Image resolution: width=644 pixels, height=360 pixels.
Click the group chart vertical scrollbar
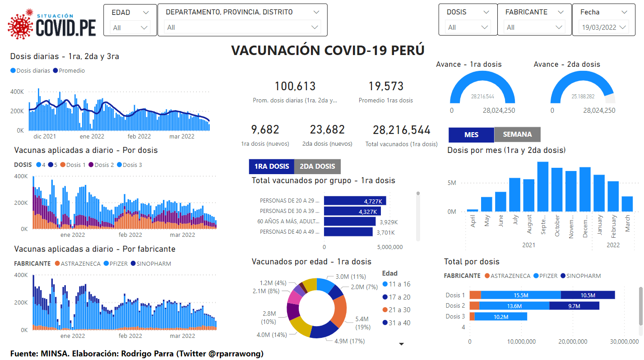click(x=418, y=217)
